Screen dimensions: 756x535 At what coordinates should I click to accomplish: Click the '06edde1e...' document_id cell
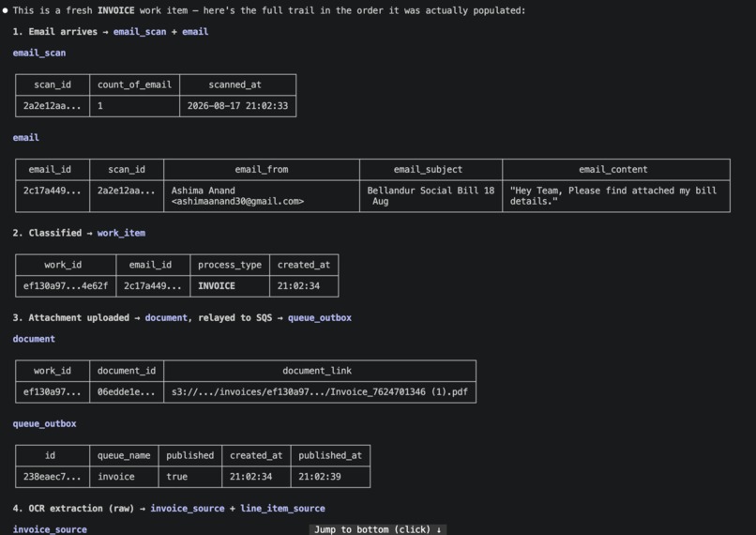pos(127,392)
